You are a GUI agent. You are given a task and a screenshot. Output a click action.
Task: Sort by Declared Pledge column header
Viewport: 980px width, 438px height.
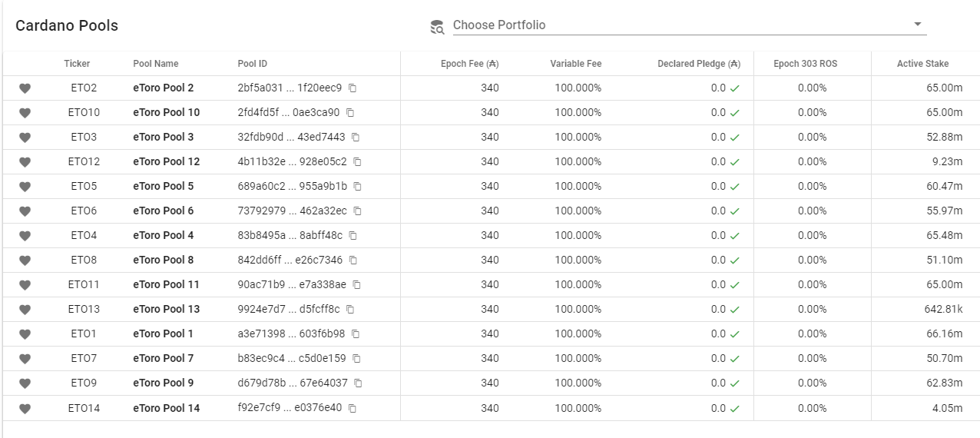click(699, 64)
